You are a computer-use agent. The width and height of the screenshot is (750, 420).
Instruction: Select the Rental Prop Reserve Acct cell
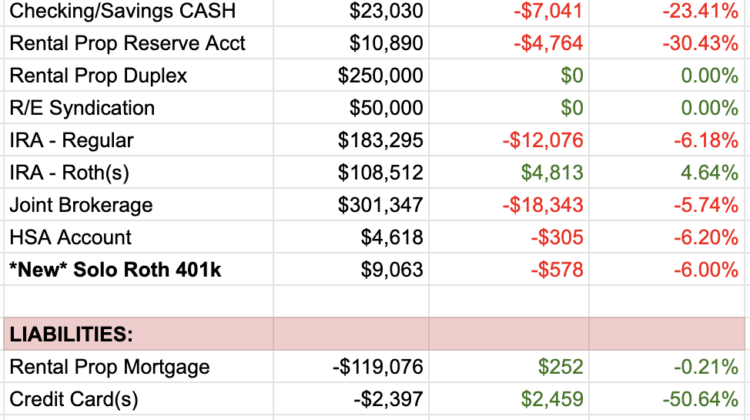126,45
